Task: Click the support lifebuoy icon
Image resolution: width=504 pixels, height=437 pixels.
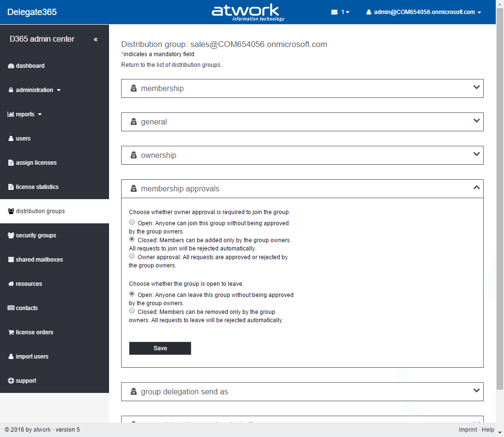Action: (x=11, y=381)
